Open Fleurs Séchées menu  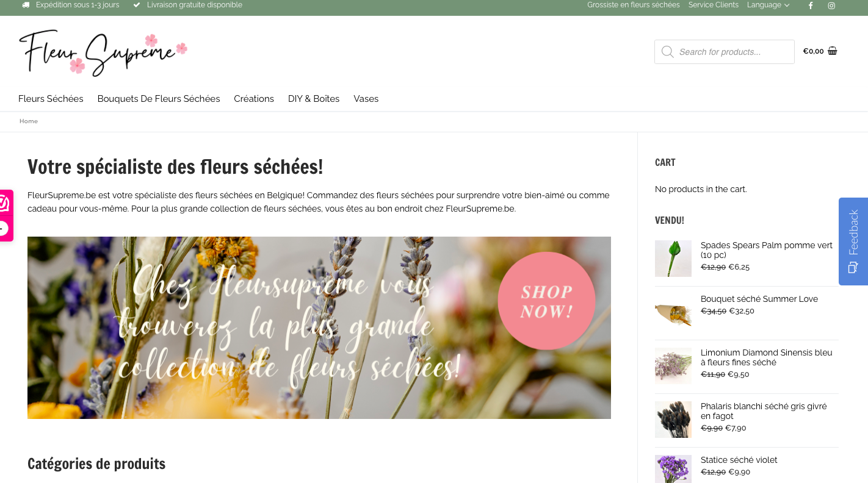[x=51, y=99]
